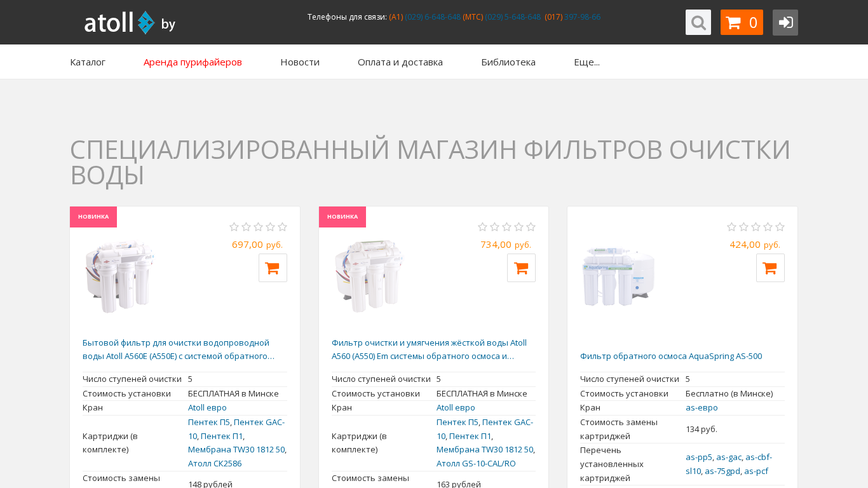Add the 424,00 руб. AquaSpring filter to cart
Screen dimensions: 868x488
(770, 268)
